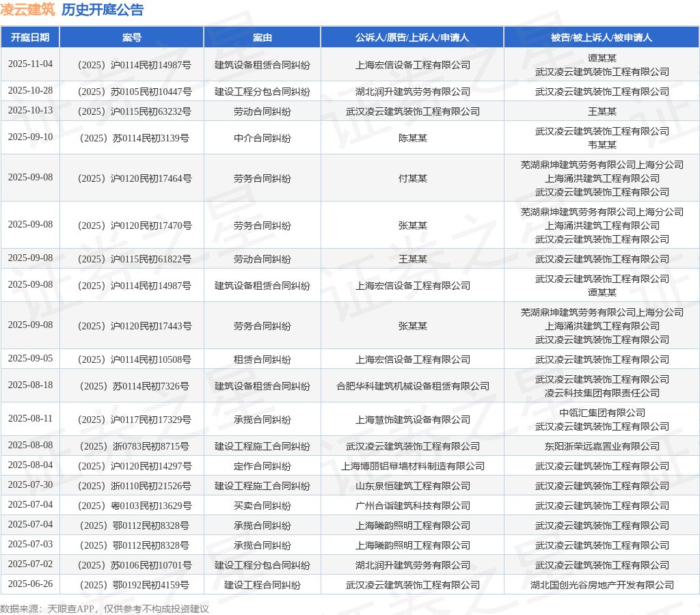Click the 数据来源 天眼查APP footer note

pyautogui.click(x=105, y=609)
